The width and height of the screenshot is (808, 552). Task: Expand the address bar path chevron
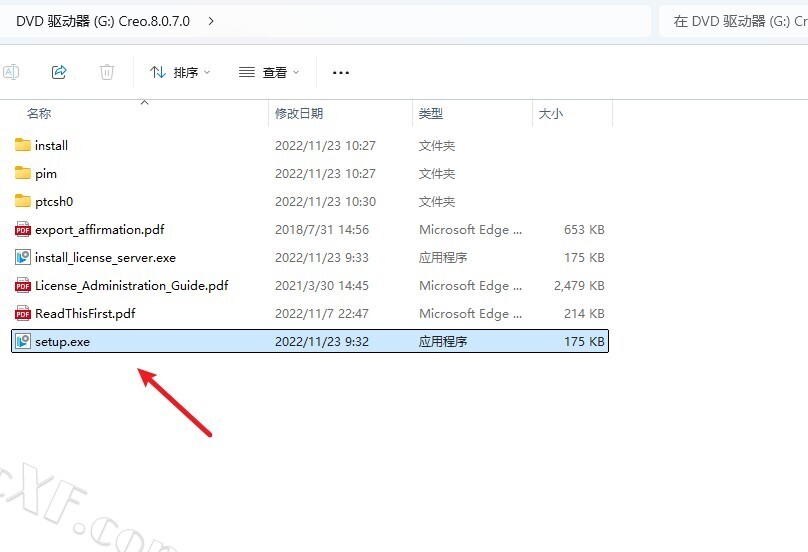[x=211, y=21]
